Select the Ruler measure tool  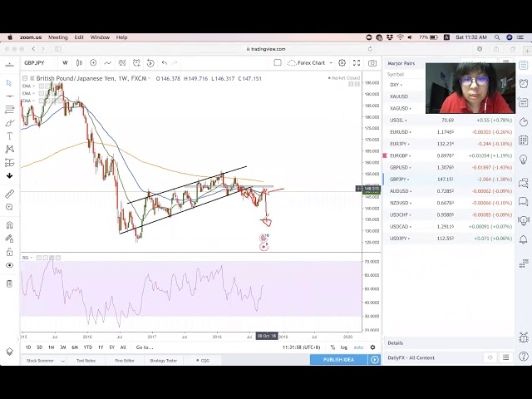pos(9,194)
